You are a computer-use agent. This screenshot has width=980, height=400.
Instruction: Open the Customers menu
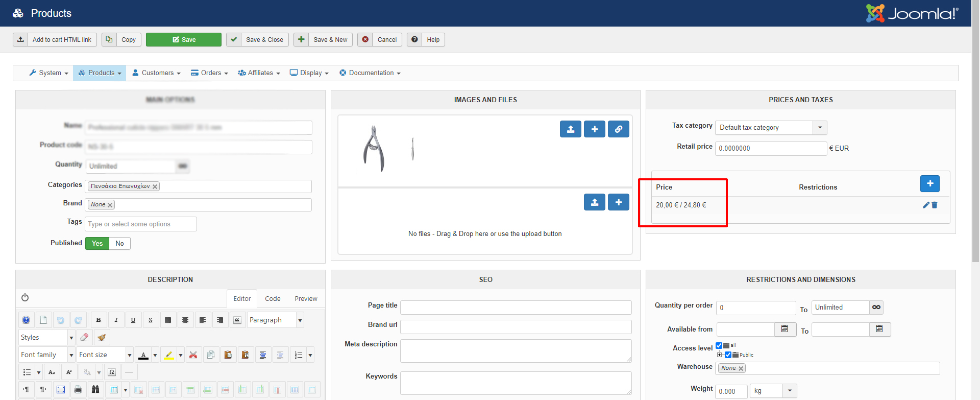tap(156, 73)
